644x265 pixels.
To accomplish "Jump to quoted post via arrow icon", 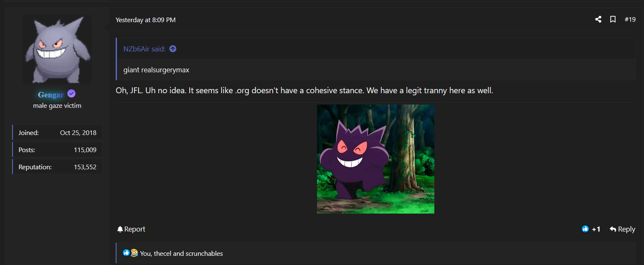I will [x=173, y=49].
